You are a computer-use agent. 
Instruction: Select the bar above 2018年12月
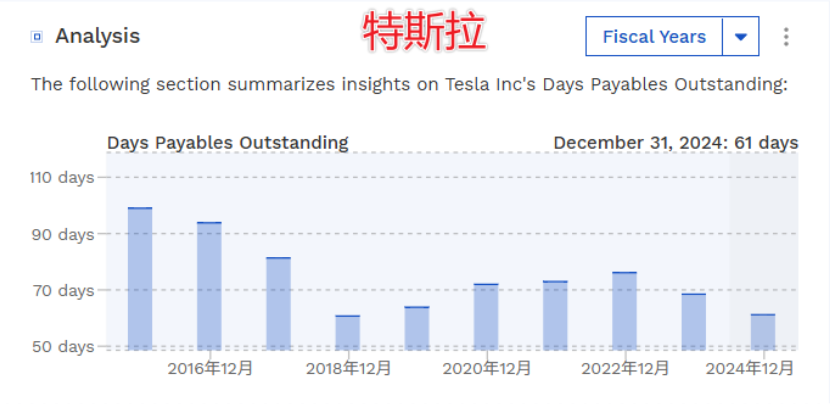pos(347,332)
